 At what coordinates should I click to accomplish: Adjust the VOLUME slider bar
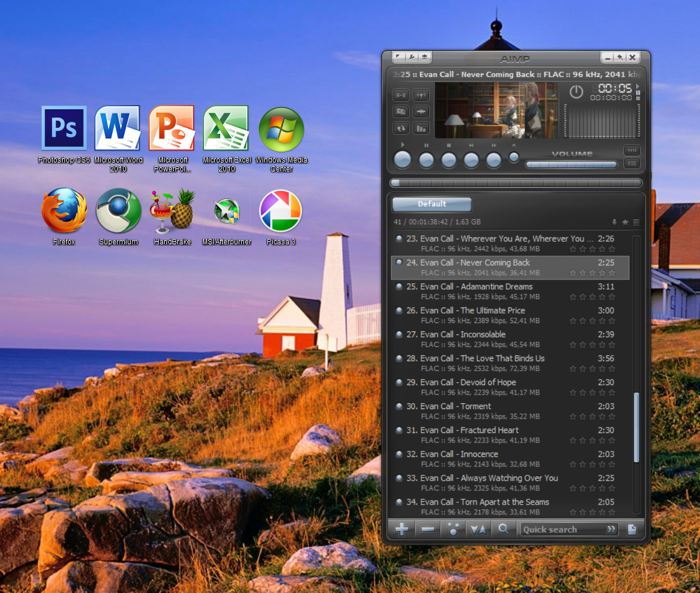coord(572,164)
